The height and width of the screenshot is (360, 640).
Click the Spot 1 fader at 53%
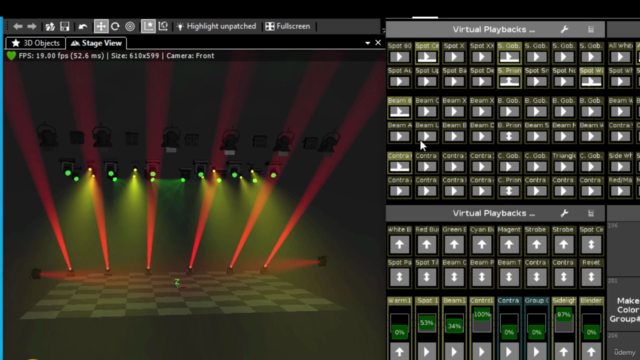[x=427, y=323]
